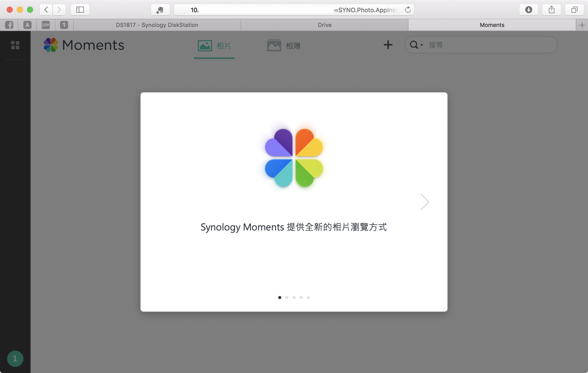Click the green notification badge showing 1
Screen dimensions: 588x373
(15, 359)
